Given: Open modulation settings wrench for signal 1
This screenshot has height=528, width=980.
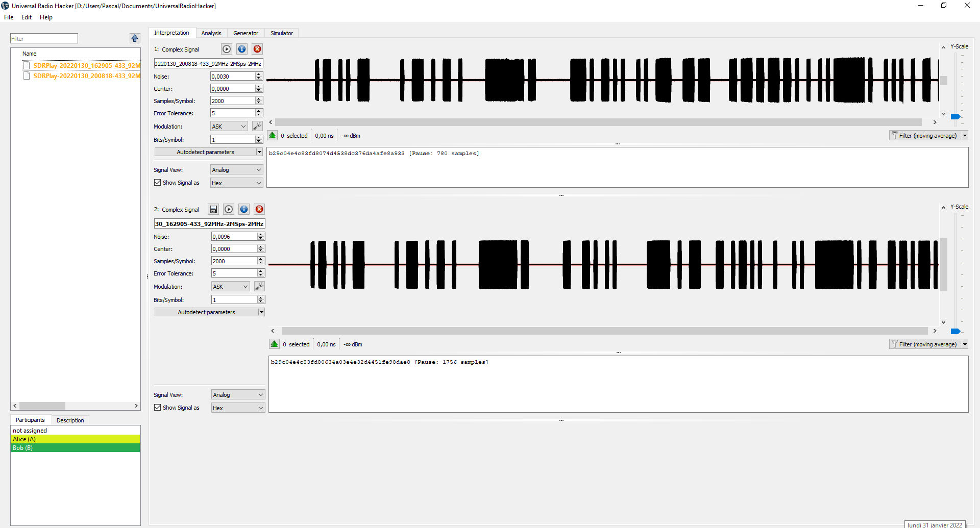Looking at the screenshot, I should (x=257, y=126).
